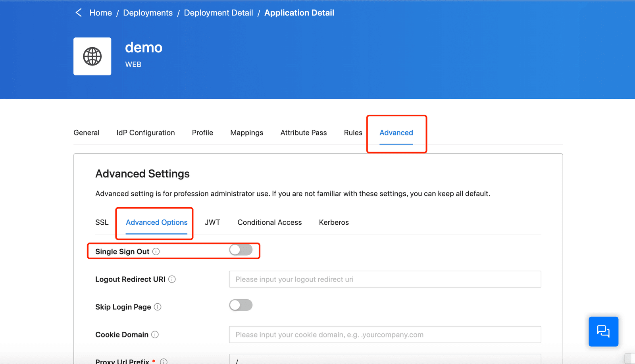
Task: Click info icon next to Cookie Domain
Action: coord(155,335)
